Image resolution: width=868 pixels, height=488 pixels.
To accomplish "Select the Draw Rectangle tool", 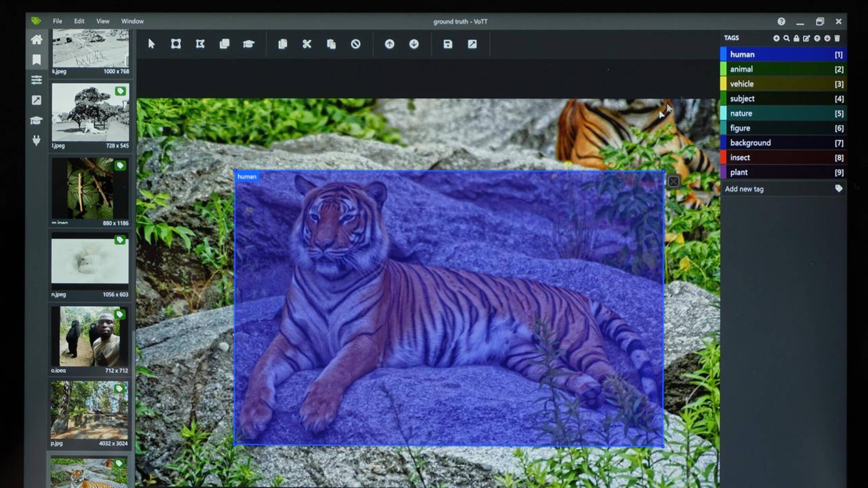I will click(176, 44).
